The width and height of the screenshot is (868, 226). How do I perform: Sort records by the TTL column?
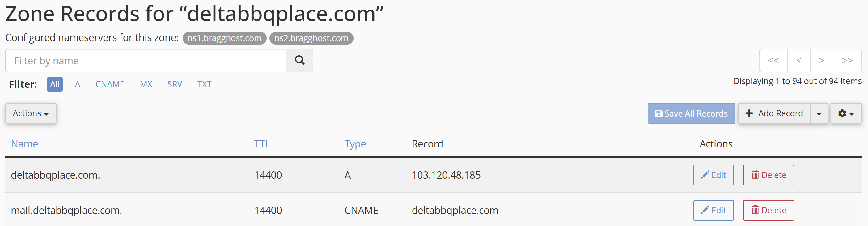coord(262,143)
